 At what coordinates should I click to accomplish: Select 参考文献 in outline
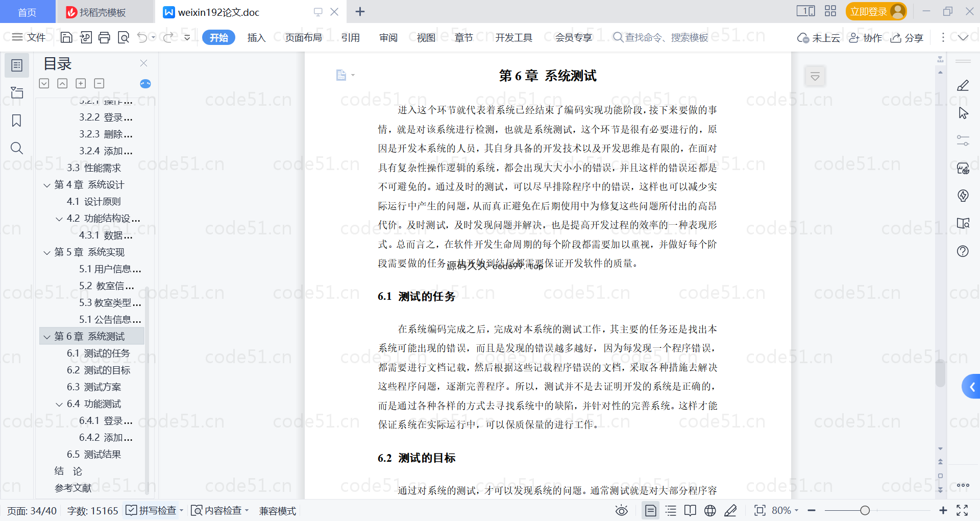(x=73, y=488)
